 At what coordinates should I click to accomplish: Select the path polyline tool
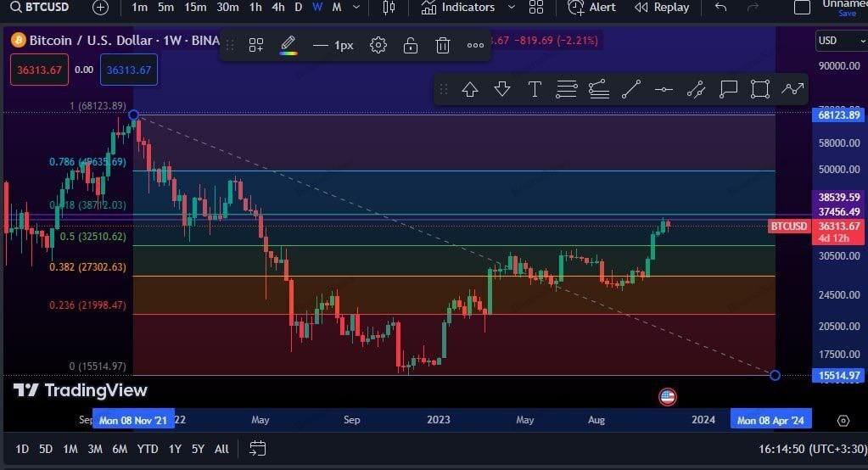pos(792,89)
